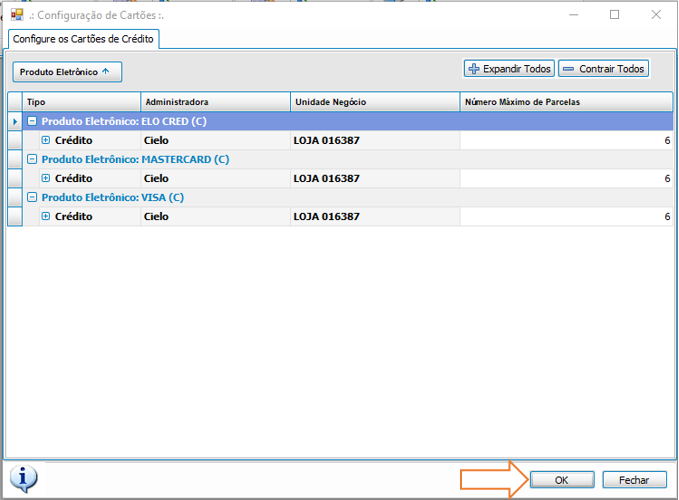Click the blue info icon at bottom left
Viewport: 679px width, 500px height.
23,479
